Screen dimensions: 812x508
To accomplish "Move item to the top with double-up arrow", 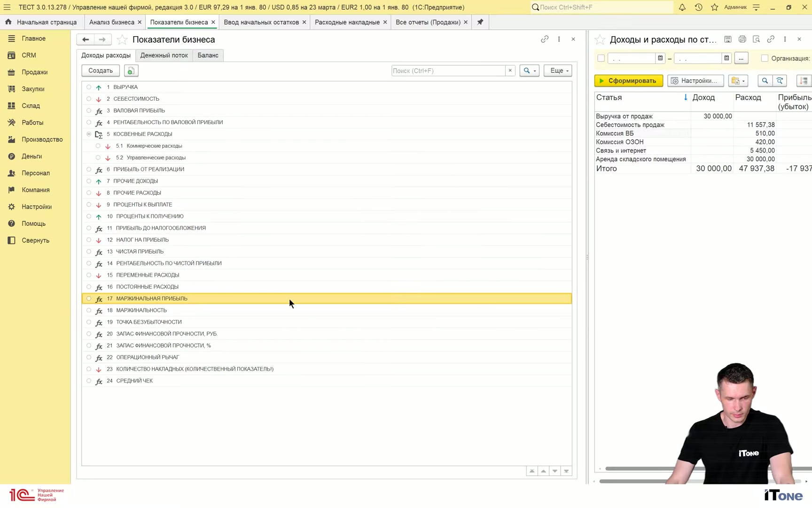I will click(x=532, y=471).
